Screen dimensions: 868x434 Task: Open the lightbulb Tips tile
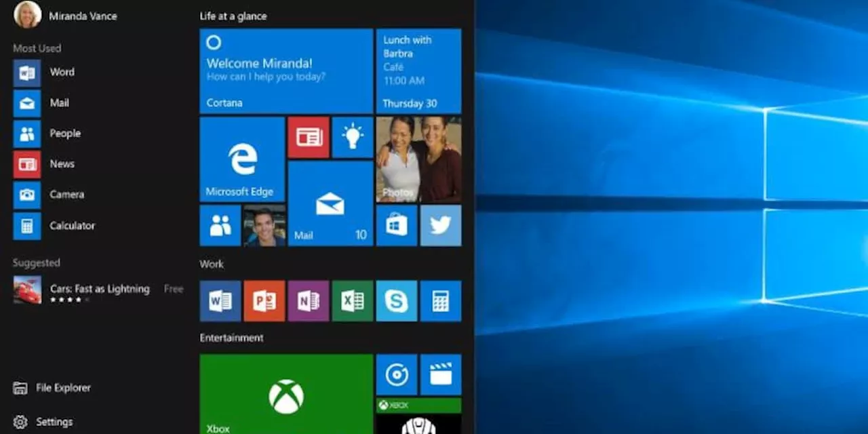point(353,137)
